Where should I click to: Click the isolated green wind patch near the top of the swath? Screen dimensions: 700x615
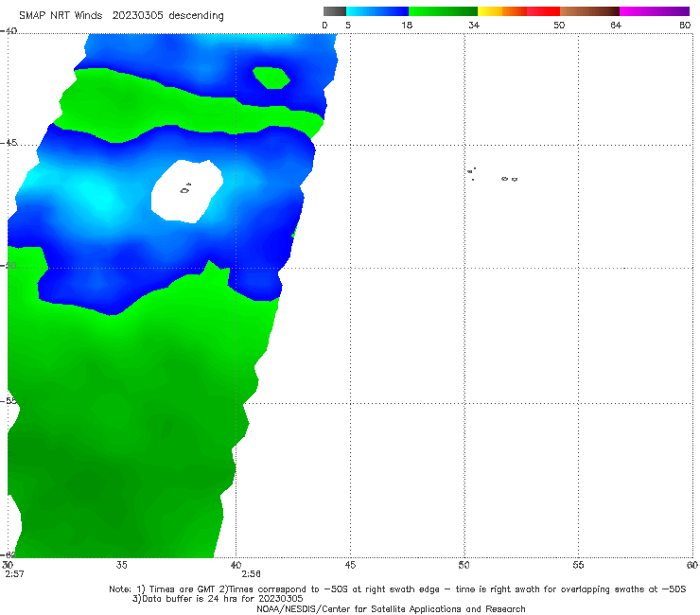click(x=271, y=78)
